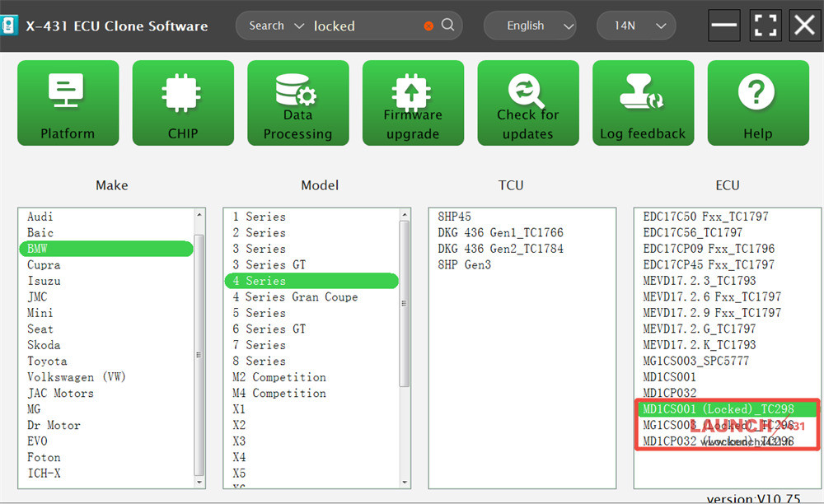Select JAC Motors make
Screen dimensions: 824x504
click(x=60, y=393)
